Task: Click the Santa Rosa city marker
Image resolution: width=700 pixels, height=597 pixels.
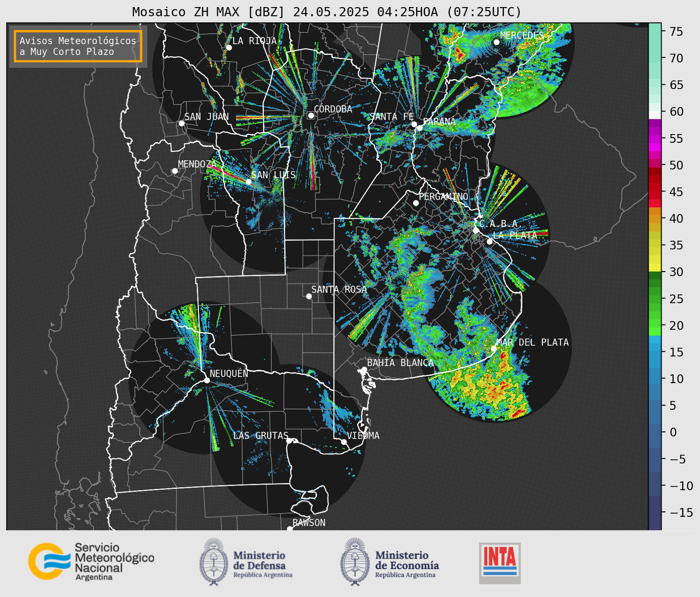Action: (x=309, y=296)
